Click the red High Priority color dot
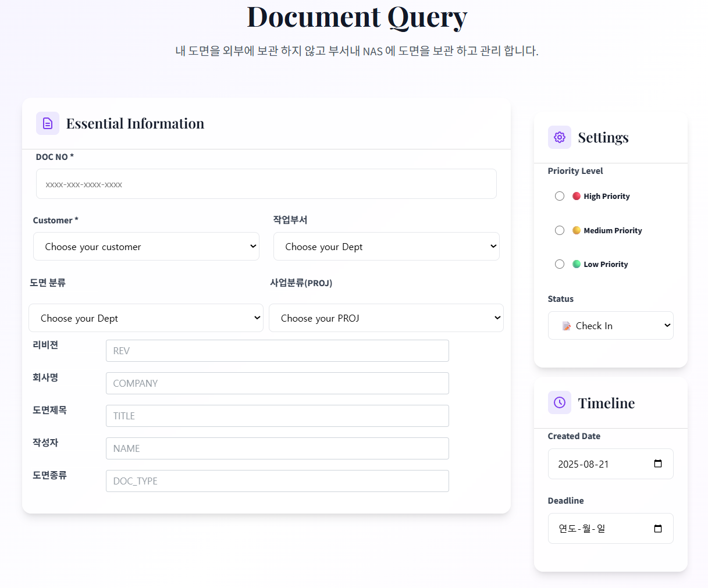This screenshot has width=708, height=588. pyautogui.click(x=577, y=196)
